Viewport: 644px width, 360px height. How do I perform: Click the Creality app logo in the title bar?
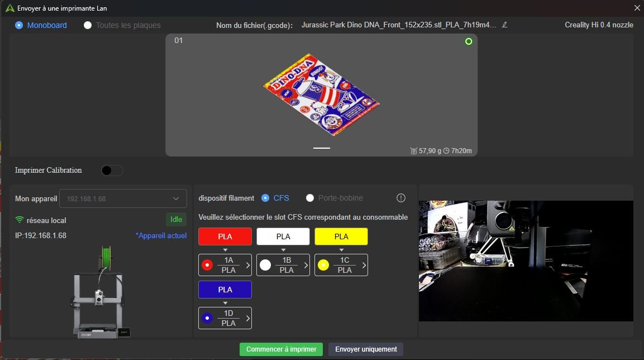tap(10, 8)
